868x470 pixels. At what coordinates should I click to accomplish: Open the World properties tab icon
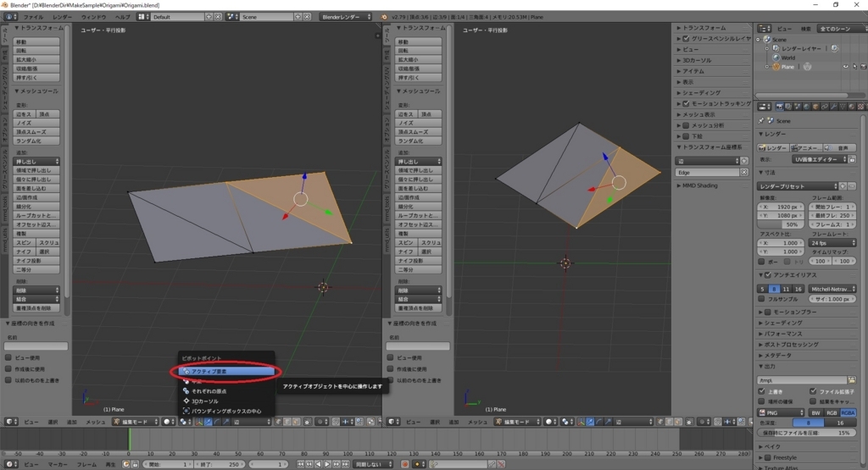click(x=807, y=106)
